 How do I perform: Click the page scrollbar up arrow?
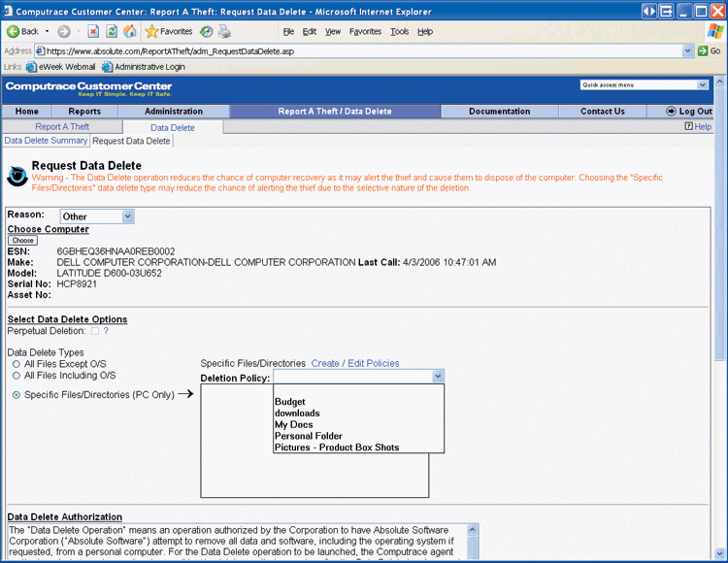(720, 83)
